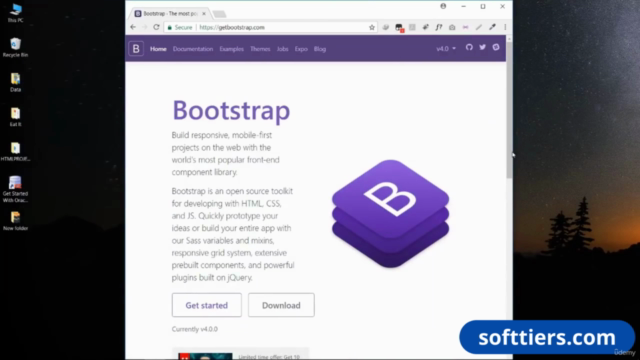This screenshot has height=360, width=640.
Task: Open Blog in navbar
Action: click(320, 49)
